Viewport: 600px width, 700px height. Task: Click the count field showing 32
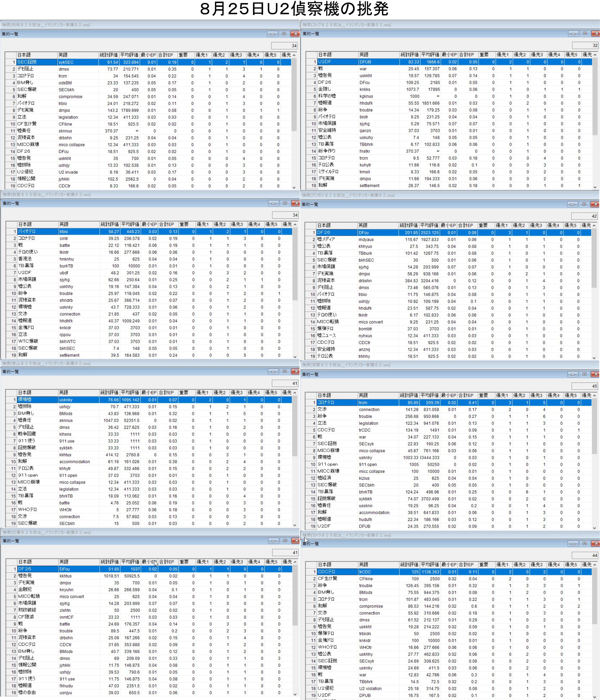click(586, 45)
